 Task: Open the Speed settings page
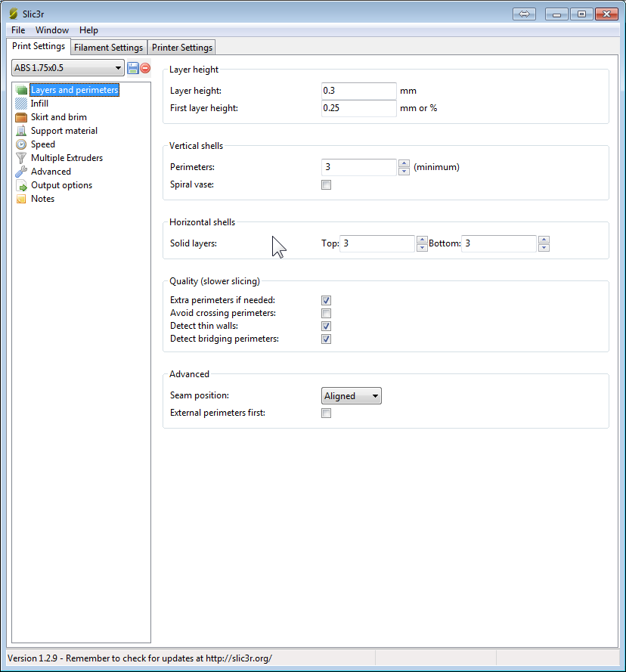(43, 144)
